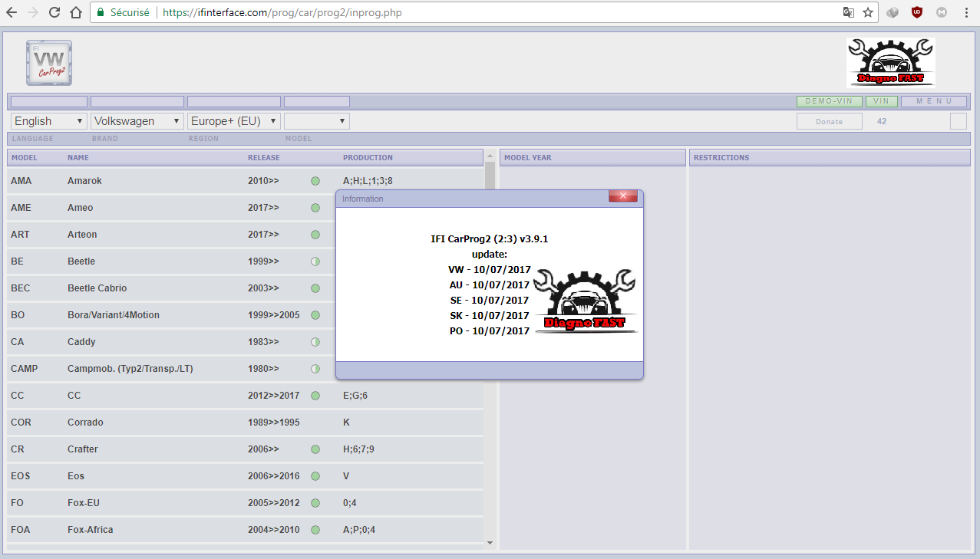Select the Eos model row
This screenshot has height=559, width=980.
(246, 476)
